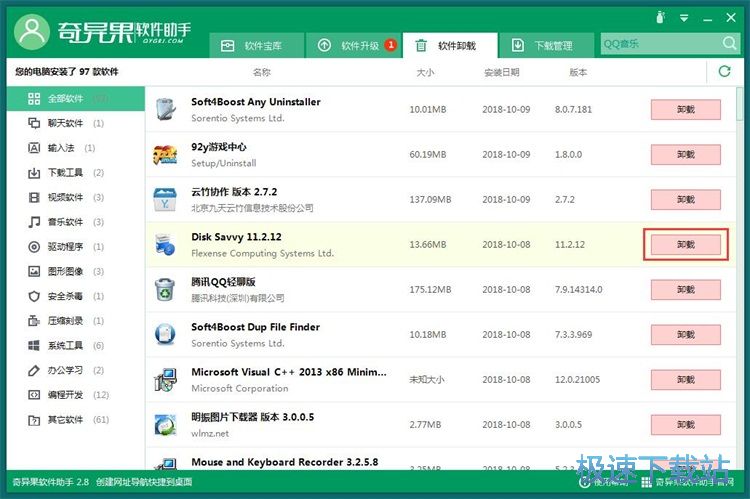Screen dimensions: 750x499
Task: Uninstall Soft4Boost Any Uninstaller
Action: coord(685,110)
